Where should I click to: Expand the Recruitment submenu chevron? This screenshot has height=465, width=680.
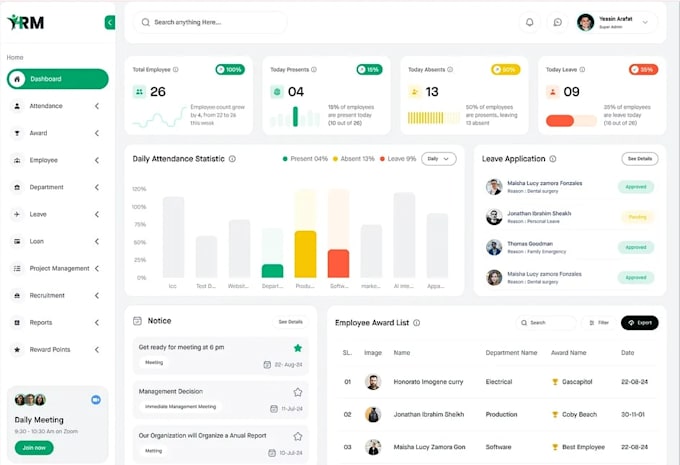[x=97, y=295]
